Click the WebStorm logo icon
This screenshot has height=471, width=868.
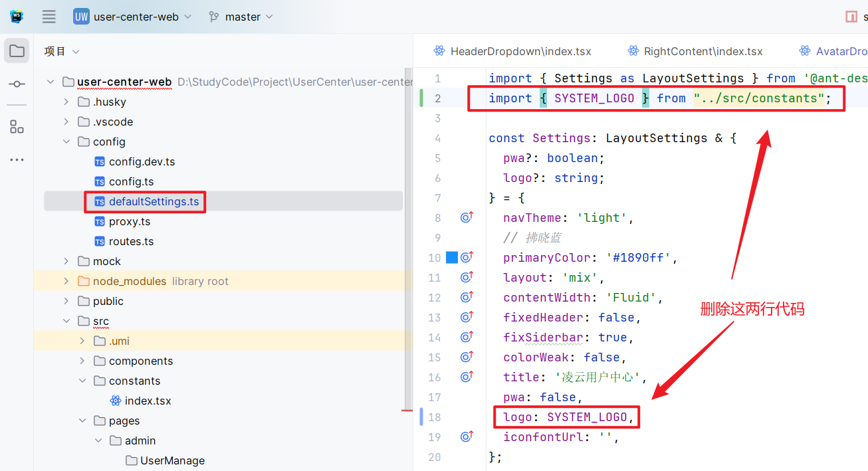click(17, 17)
